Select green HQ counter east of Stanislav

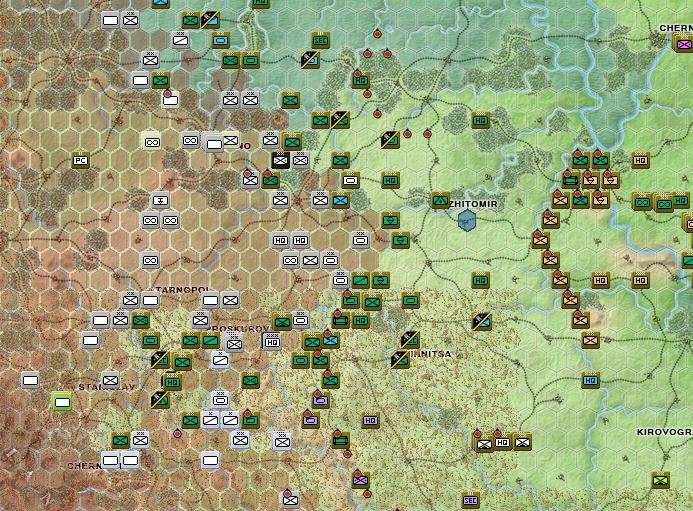click(172, 382)
